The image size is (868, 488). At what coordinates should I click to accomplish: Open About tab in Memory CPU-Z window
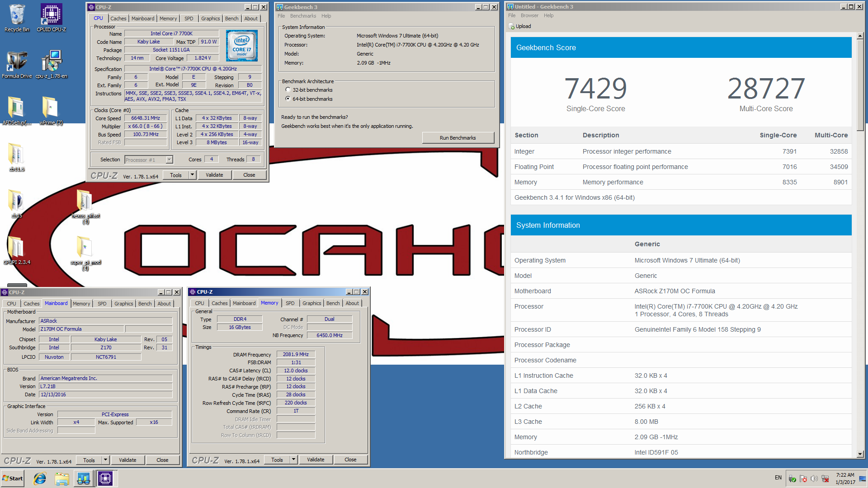(x=352, y=303)
